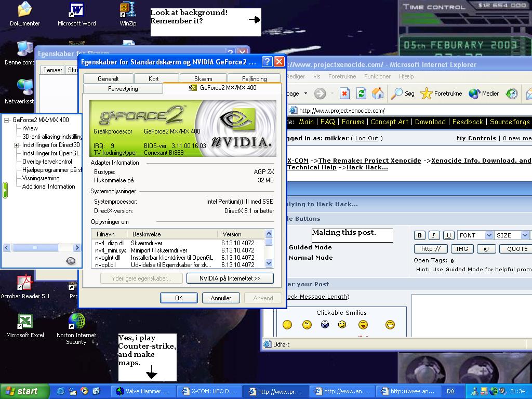Open the Foretrukne menu in Internet Explorer
The image size is (532, 399).
point(342,76)
